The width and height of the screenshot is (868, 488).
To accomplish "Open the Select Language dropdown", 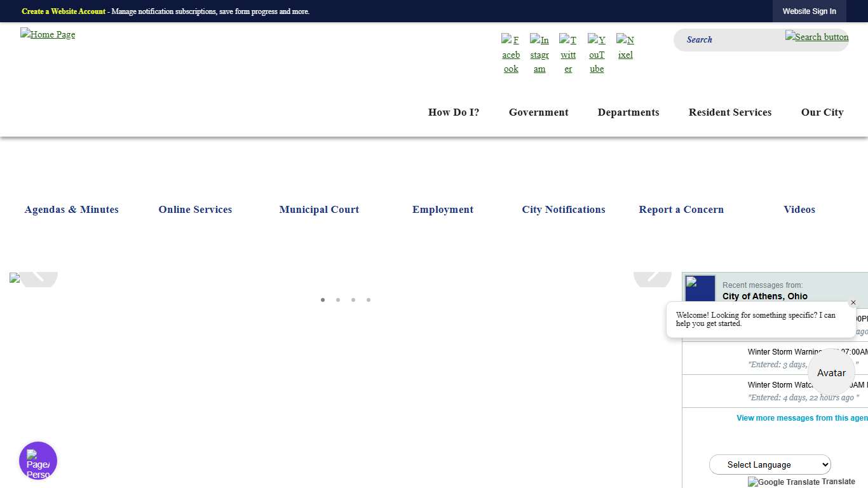I will pos(770,464).
